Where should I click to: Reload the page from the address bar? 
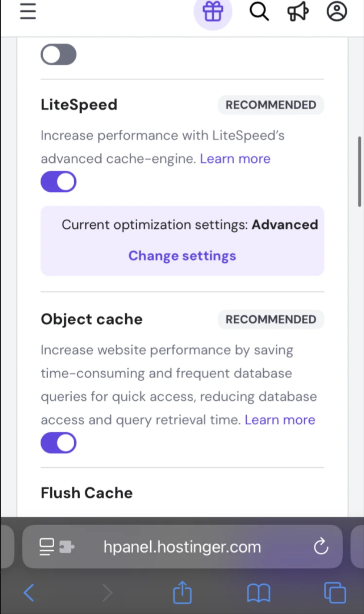point(321,547)
